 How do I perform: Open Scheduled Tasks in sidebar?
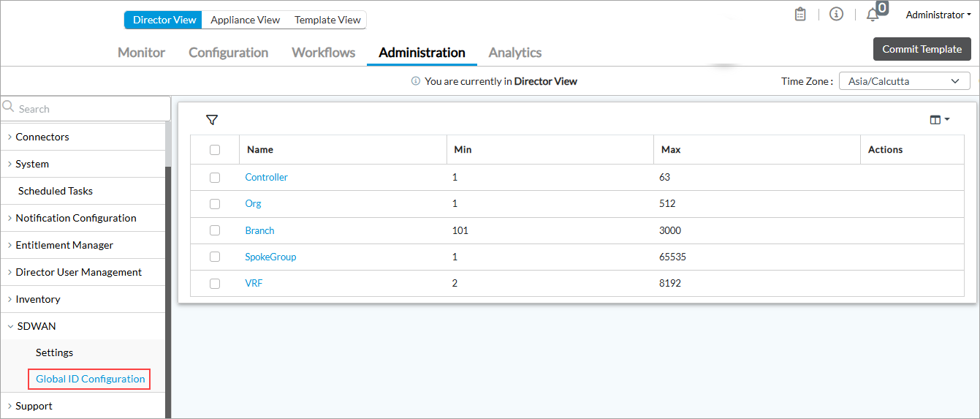click(56, 191)
